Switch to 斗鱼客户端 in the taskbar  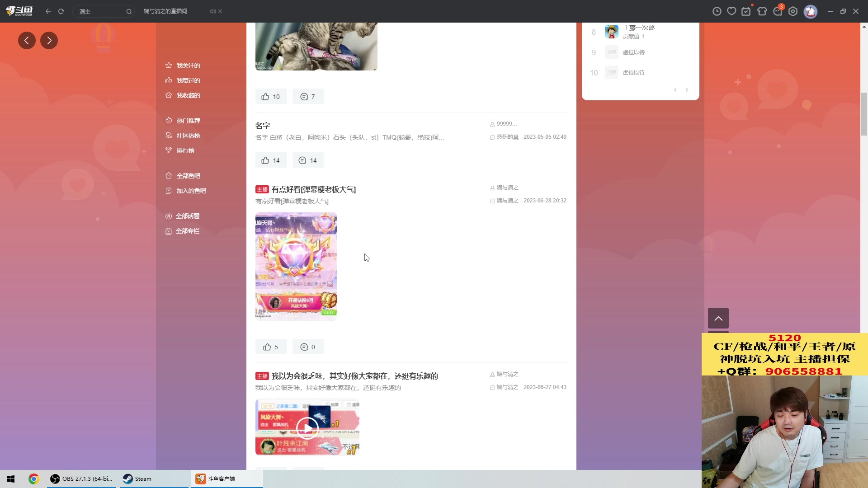226,479
